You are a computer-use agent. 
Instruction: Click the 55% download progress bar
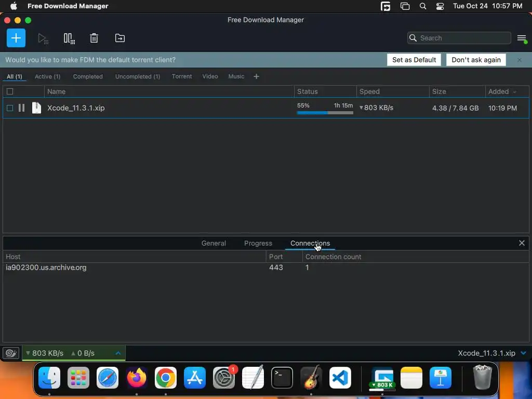click(325, 113)
